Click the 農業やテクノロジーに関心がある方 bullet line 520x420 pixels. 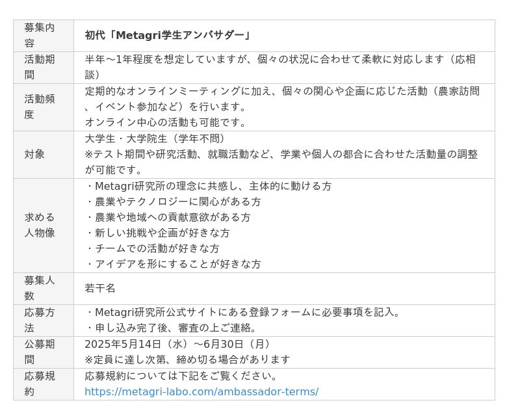coord(173,202)
